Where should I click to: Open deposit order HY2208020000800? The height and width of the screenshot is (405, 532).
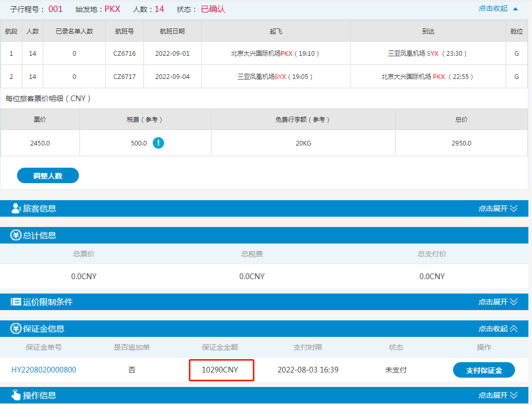pos(44,370)
